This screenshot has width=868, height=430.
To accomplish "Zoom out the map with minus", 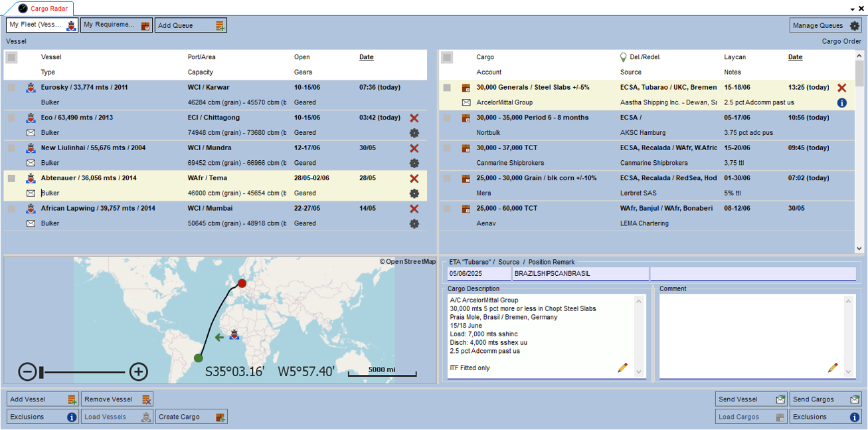I will 27,372.
